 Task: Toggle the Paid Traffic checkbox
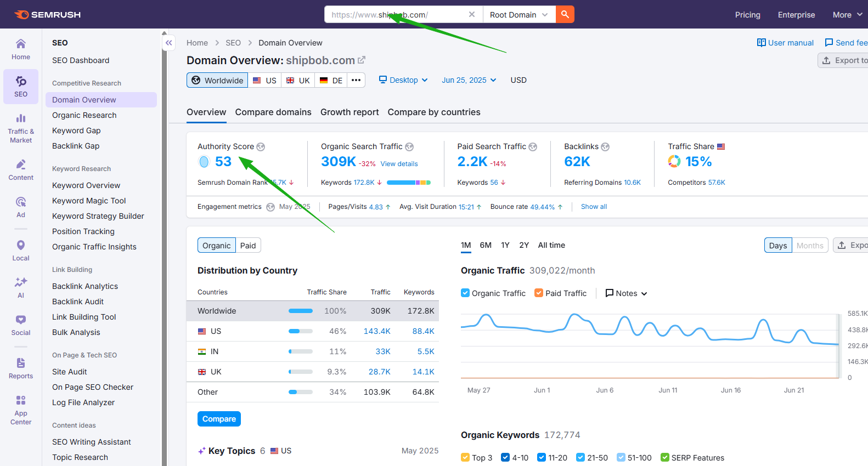point(539,293)
